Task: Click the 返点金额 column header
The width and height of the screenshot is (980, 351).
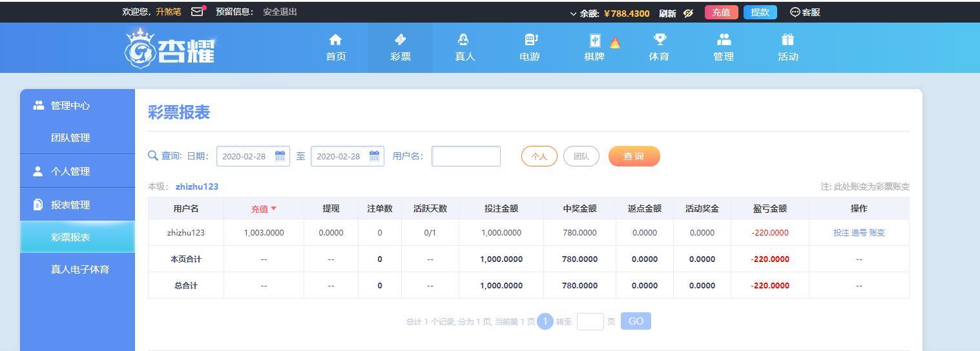Action: pos(645,208)
